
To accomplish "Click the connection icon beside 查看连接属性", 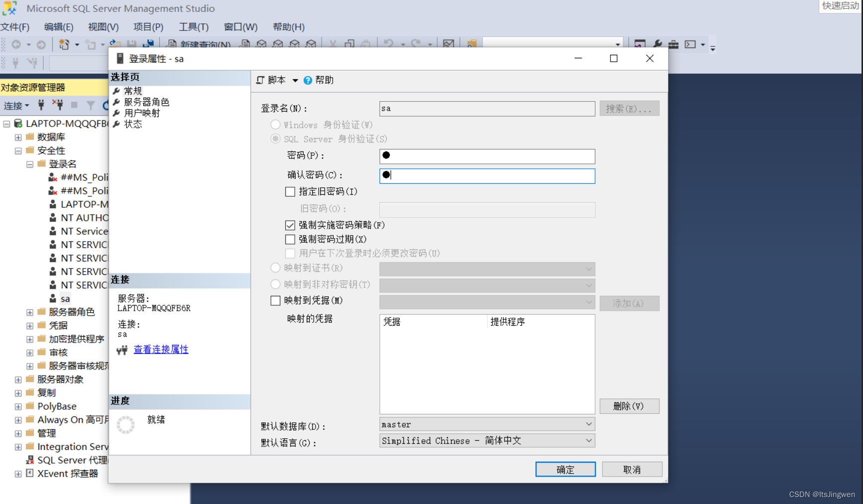I will pyautogui.click(x=123, y=350).
